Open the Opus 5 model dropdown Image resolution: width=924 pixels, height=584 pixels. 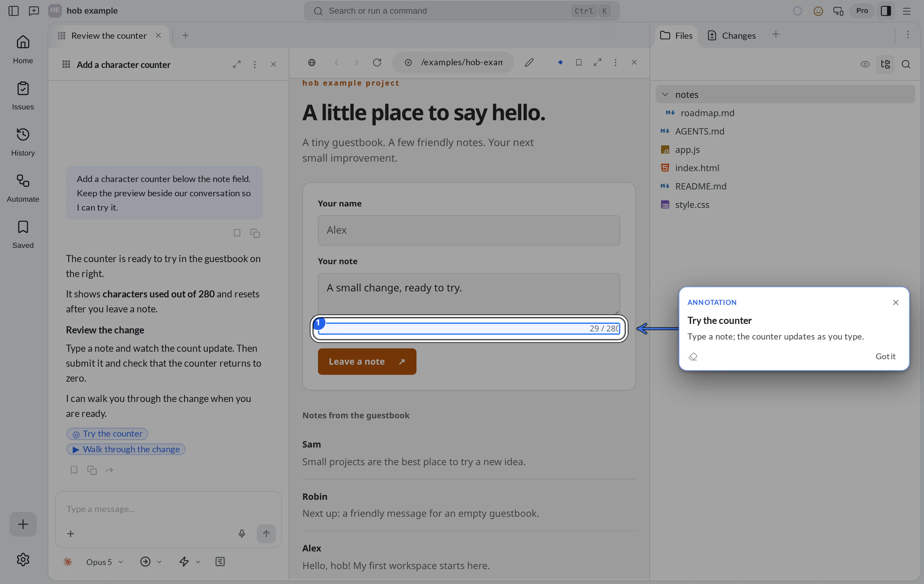pyautogui.click(x=104, y=562)
